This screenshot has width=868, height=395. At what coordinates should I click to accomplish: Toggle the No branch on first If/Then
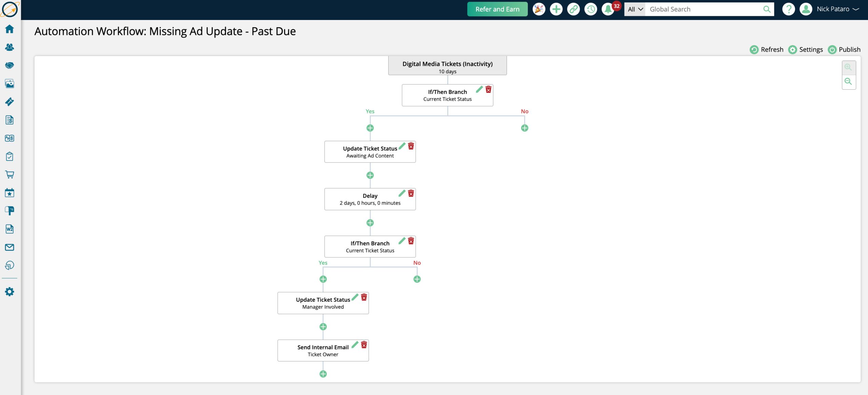pos(524,111)
